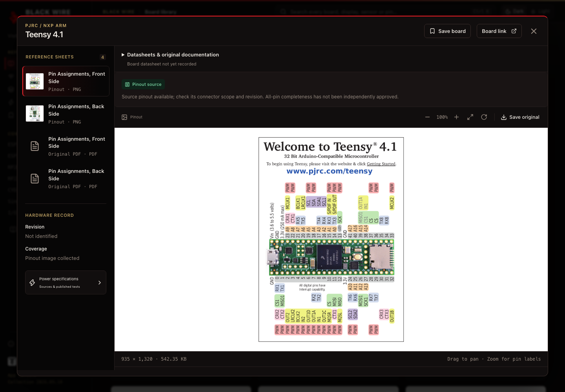Select Pin Assignments, Front Side PNG sheet
The width and height of the screenshot is (565, 392).
coord(66,81)
